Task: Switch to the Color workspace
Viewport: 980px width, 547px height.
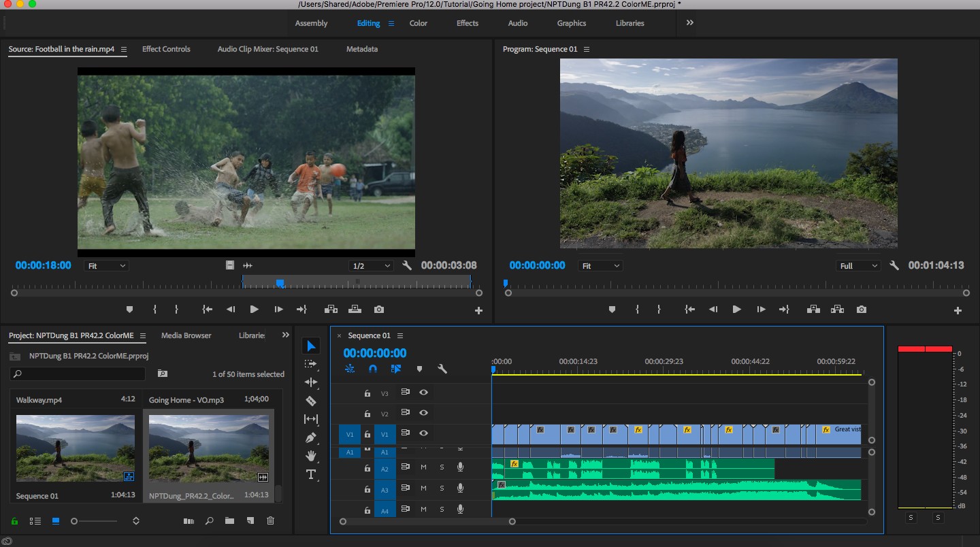Action: [x=418, y=23]
